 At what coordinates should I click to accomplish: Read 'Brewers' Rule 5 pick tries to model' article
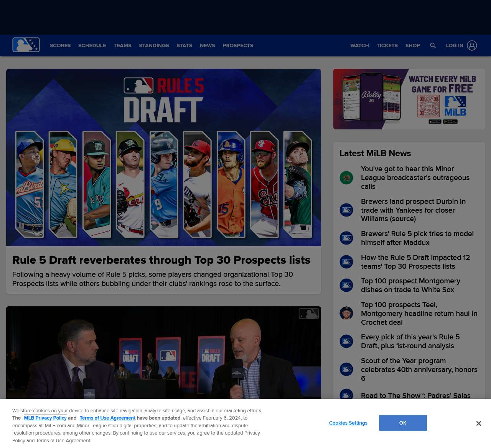point(417,238)
